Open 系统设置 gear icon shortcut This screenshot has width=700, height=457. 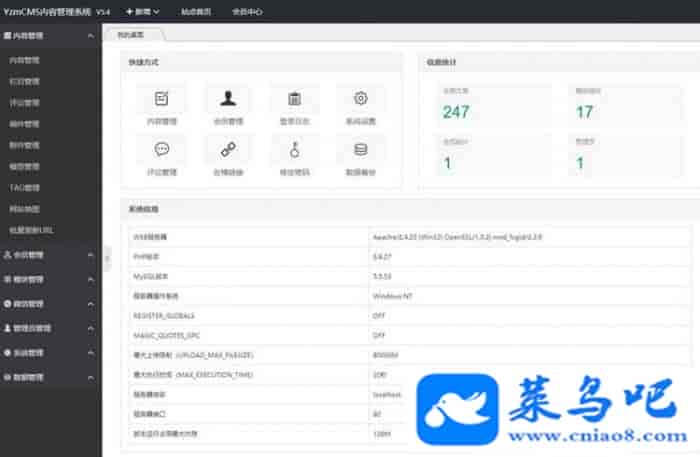[x=360, y=99]
